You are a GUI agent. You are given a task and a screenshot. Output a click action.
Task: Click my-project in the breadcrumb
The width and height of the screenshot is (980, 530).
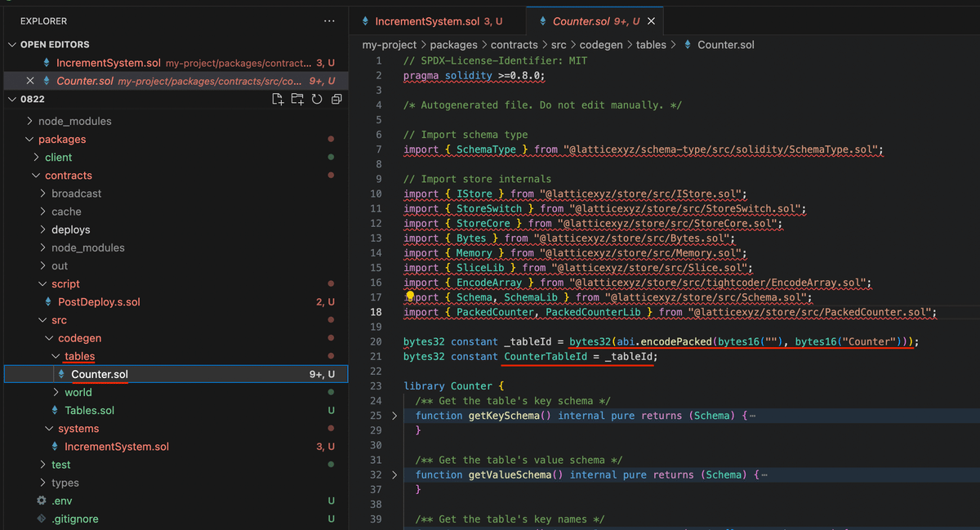point(390,45)
